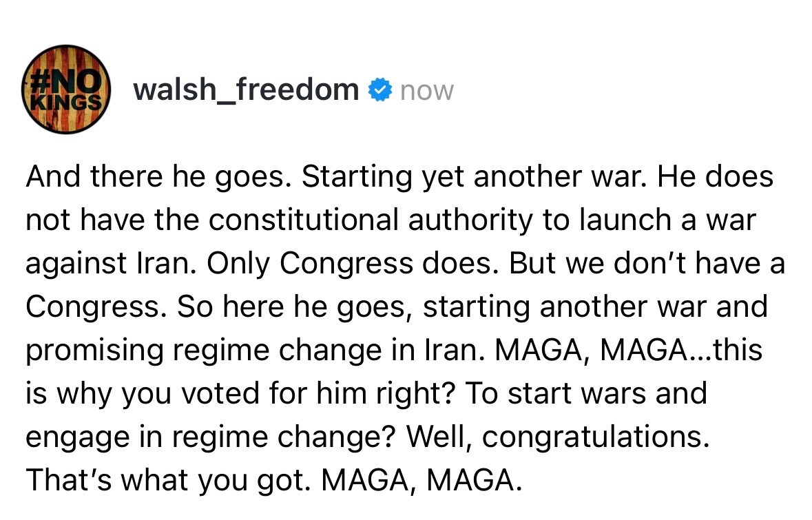Click the "now" timestamp
The height and width of the screenshot is (520, 812).
tap(427, 91)
